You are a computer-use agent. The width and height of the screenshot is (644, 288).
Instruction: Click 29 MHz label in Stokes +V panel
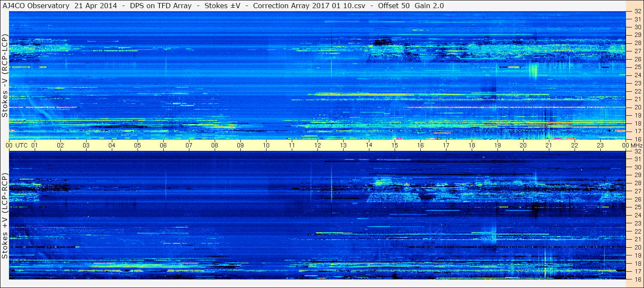tap(637, 175)
